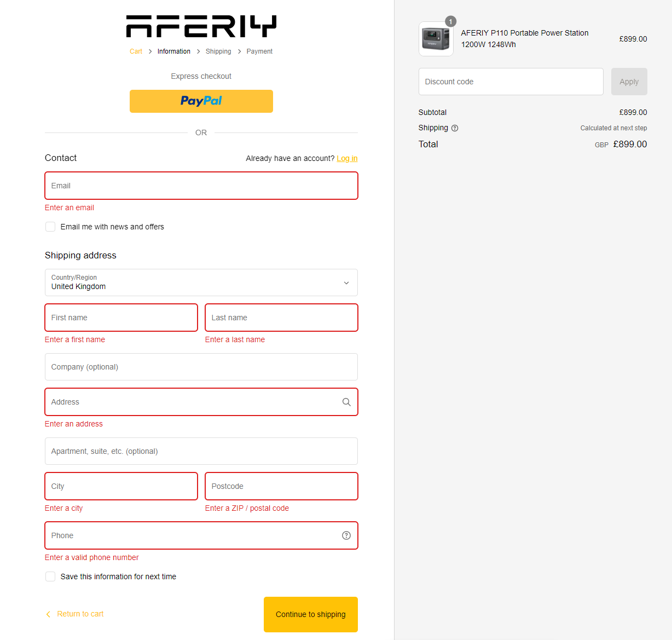Viewport: 672px width, 640px height.
Task: Click the AFERIY logo at top
Action: coord(201,26)
